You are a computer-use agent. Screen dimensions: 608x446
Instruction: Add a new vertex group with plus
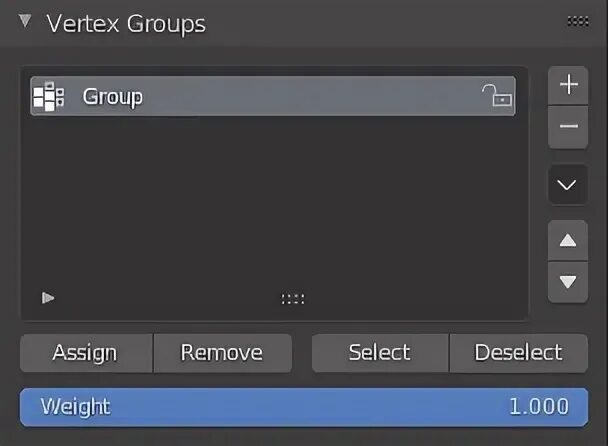(x=568, y=85)
